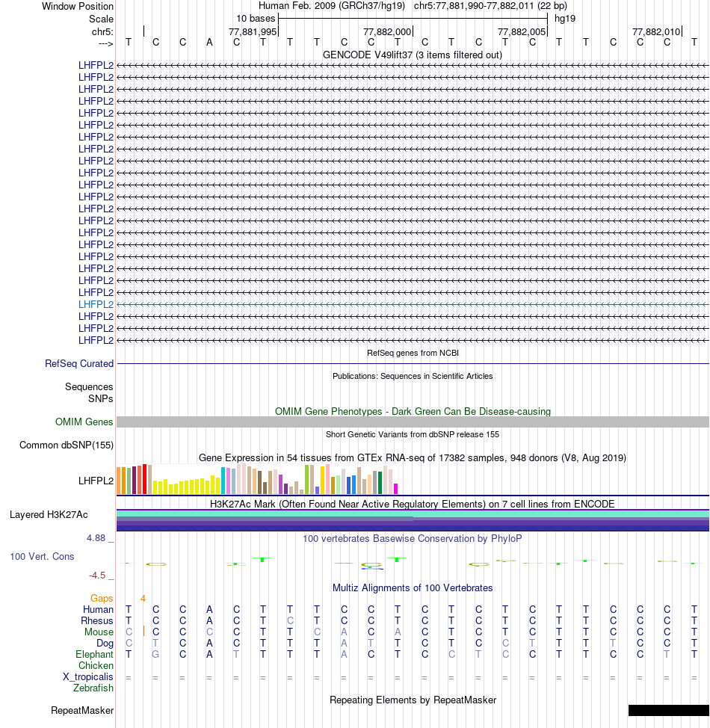Click the 'Scale' ruler label
The image size is (710, 728).
(x=101, y=19)
